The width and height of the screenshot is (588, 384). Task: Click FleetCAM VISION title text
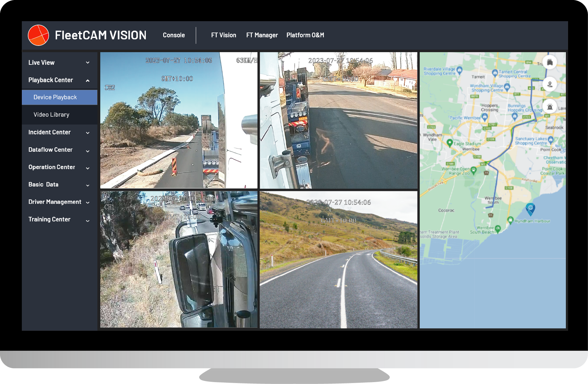tap(101, 35)
